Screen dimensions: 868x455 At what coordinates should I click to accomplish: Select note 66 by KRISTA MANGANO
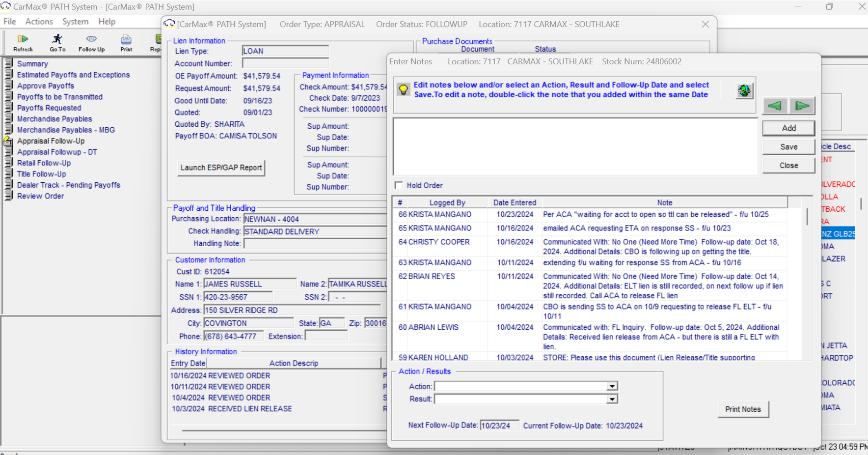[590, 215]
